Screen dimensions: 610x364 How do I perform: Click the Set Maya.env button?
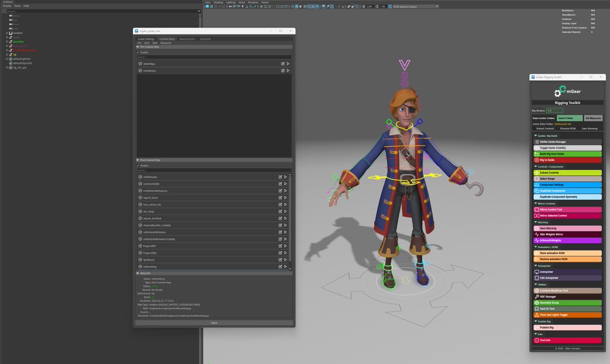(593, 118)
